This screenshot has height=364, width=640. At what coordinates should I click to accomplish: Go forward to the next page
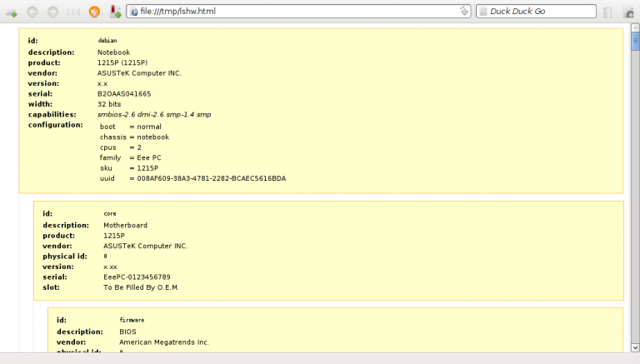(52, 12)
